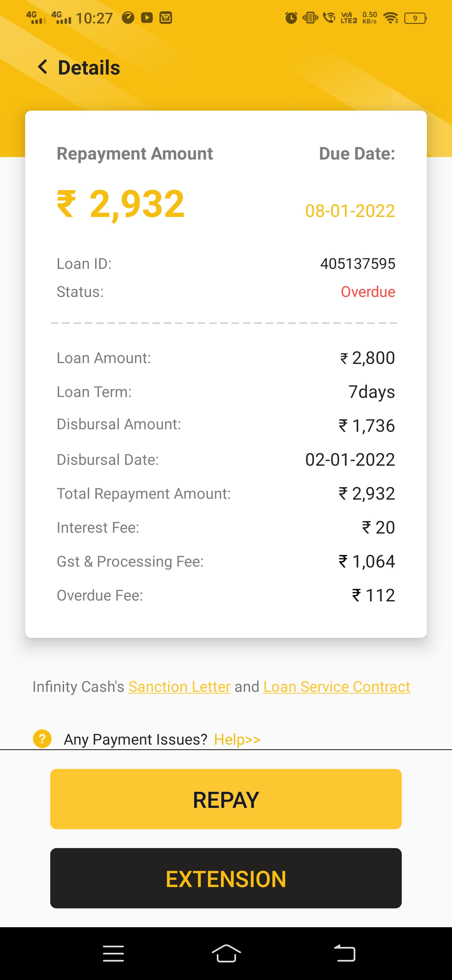This screenshot has height=980, width=452.
Task: Tap the yellow question mark help icon
Action: point(42,739)
